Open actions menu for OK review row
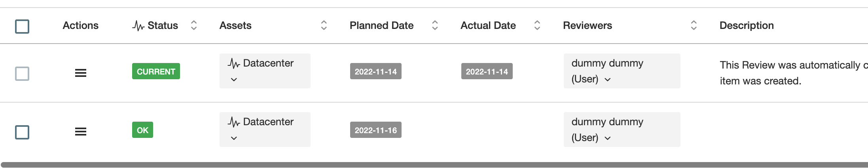 click(81, 132)
